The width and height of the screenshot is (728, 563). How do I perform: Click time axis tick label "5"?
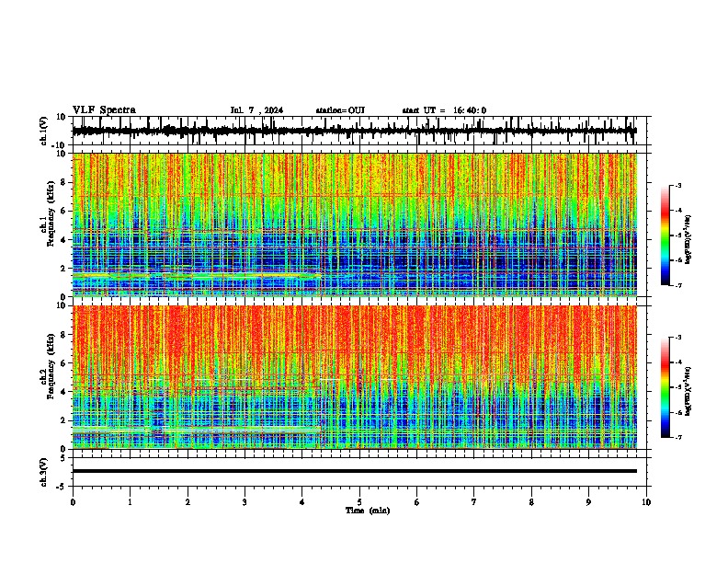(x=359, y=502)
